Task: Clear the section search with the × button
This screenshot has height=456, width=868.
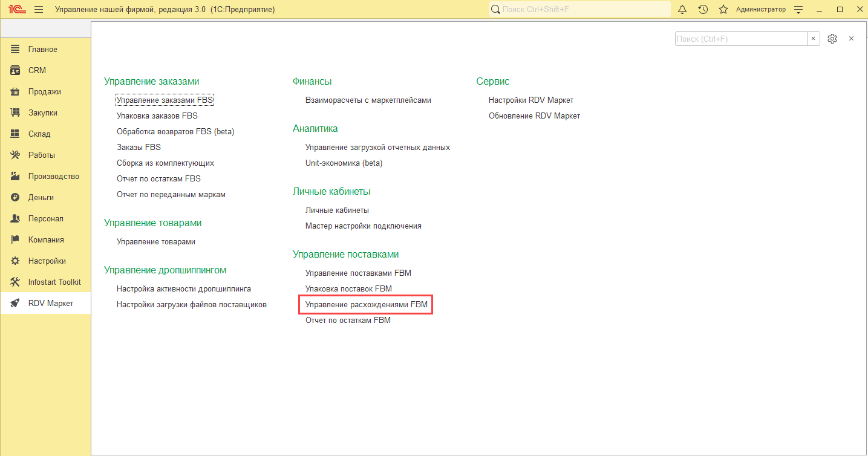Action: [x=814, y=38]
